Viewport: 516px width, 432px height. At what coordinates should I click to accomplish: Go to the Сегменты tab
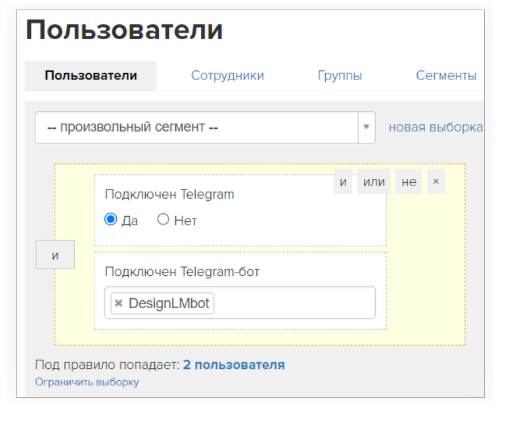coord(446,76)
